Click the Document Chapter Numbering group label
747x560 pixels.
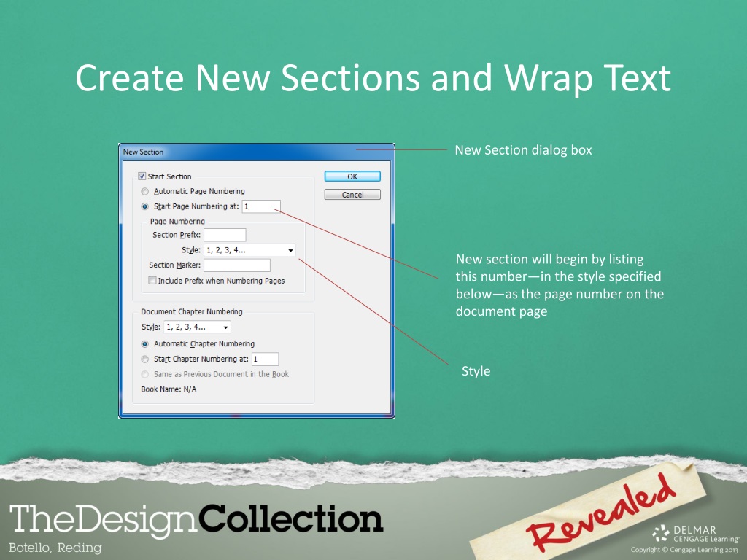(192, 311)
